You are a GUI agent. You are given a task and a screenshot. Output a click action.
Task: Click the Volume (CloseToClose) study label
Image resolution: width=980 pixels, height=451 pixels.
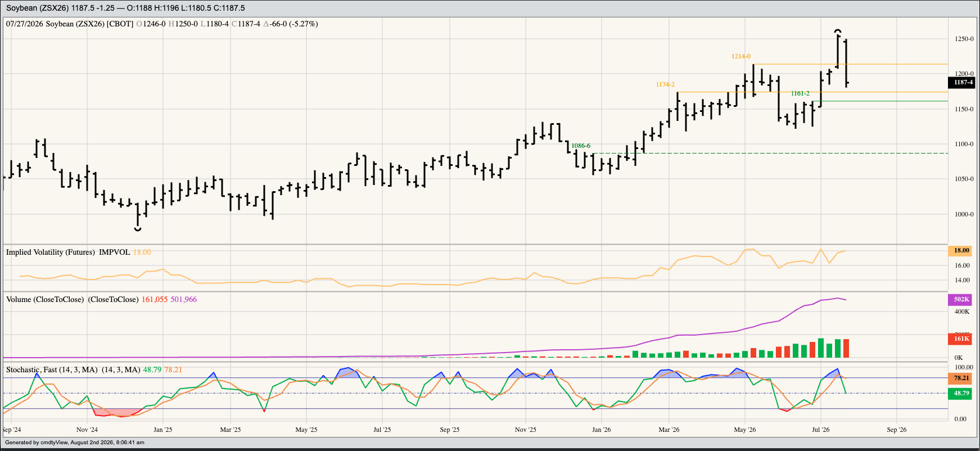(45, 299)
